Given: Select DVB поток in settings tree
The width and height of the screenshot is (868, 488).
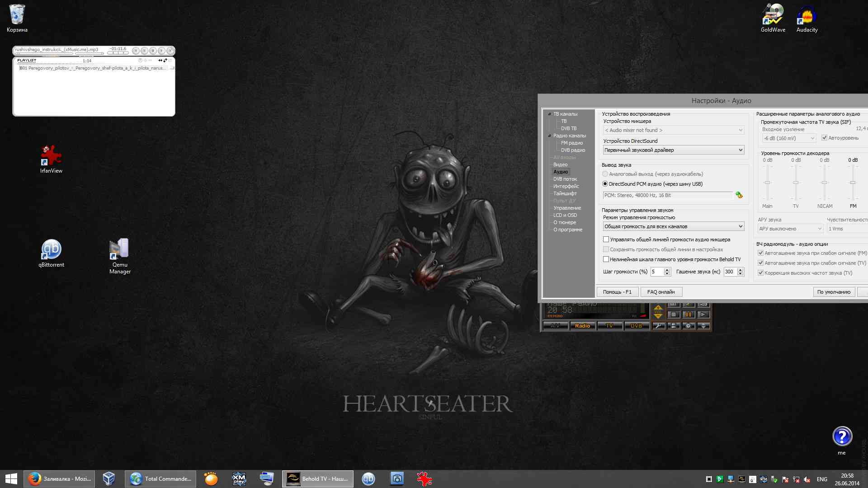Looking at the screenshot, I should (x=565, y=179).
